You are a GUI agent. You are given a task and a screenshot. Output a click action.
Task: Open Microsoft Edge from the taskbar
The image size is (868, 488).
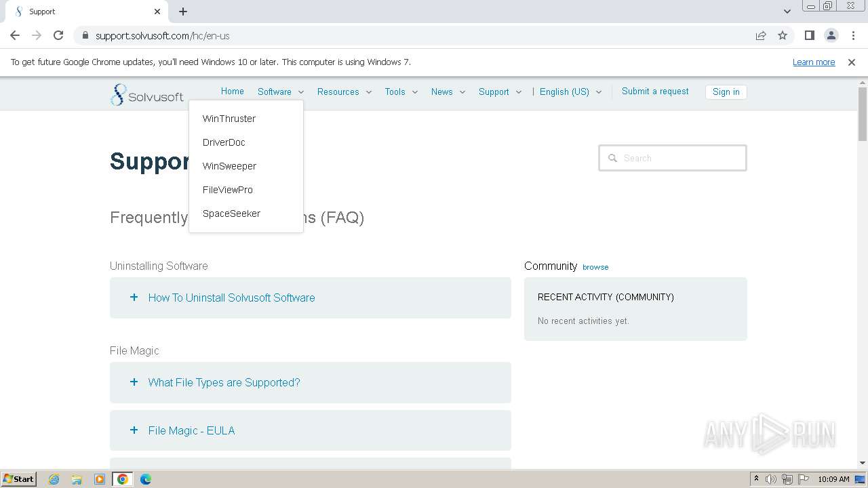(x=146, y=479)
